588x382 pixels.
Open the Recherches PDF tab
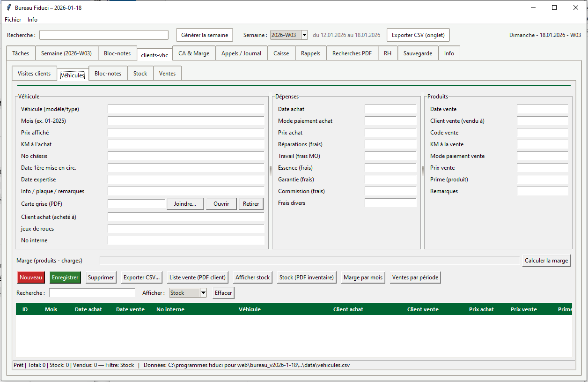352,53
